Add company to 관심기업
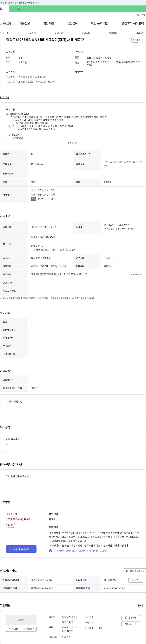This screenshot has width=146, height=644. (14, 629)
